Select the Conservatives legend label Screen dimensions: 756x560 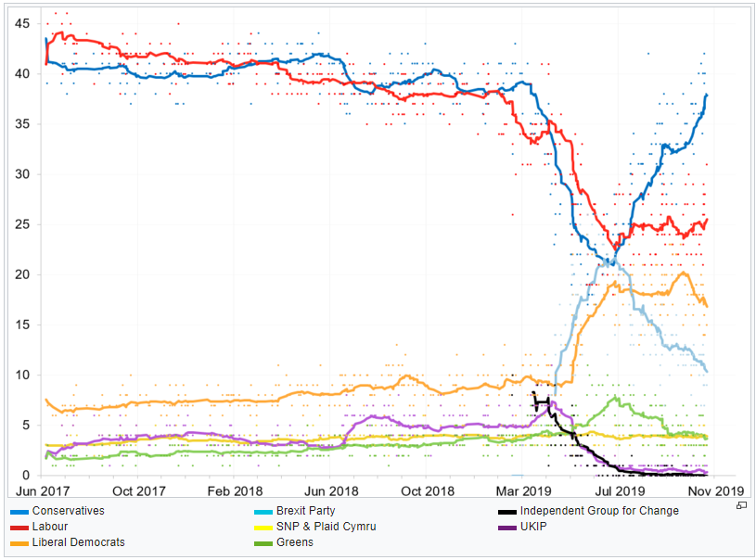tap(68, 511)
